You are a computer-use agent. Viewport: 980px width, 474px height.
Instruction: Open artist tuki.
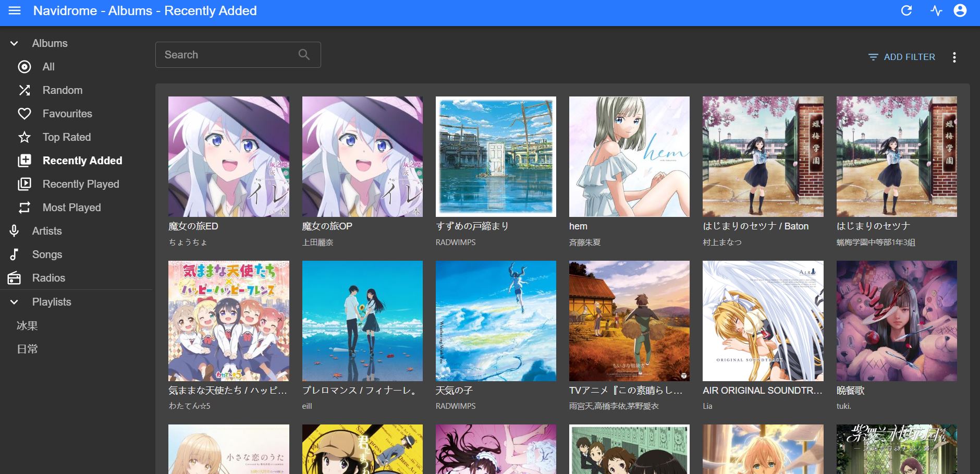(843, 406)
